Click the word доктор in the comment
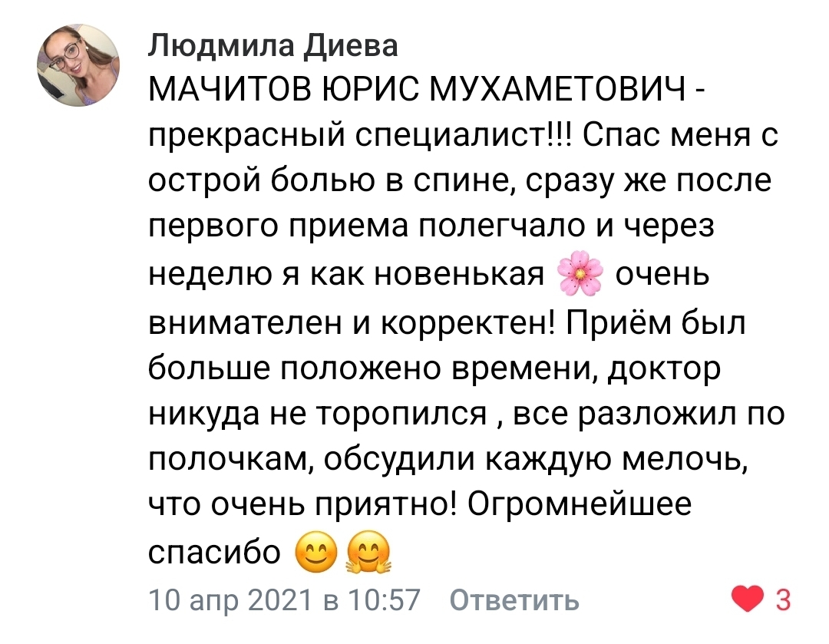 tap(663, 369)
